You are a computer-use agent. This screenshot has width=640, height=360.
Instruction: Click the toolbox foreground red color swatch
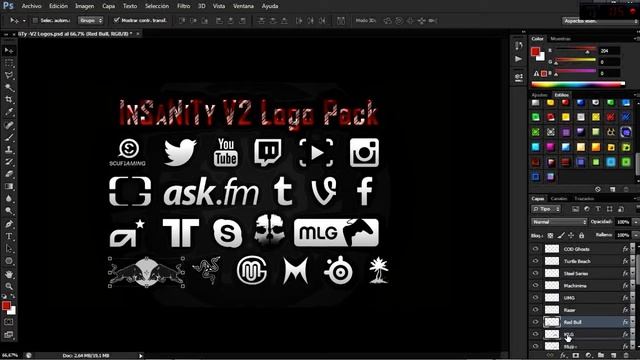[x=6, y=306]
